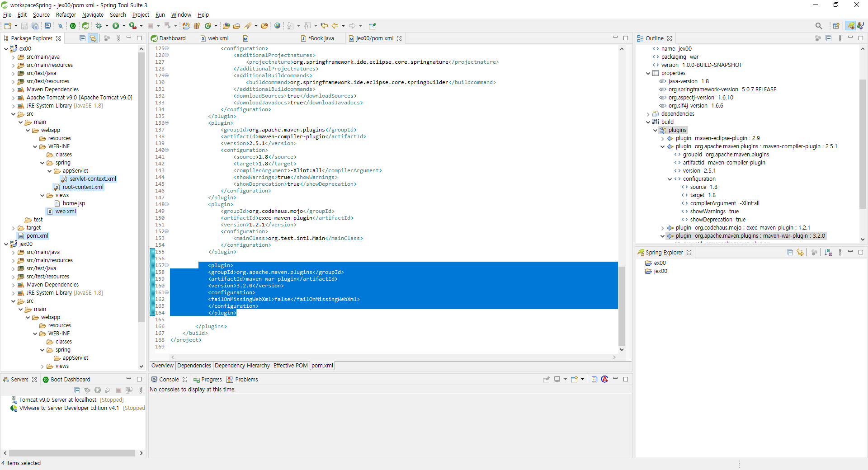
Task: Start the server using Servers panel play icon
Action: point(97,390)
